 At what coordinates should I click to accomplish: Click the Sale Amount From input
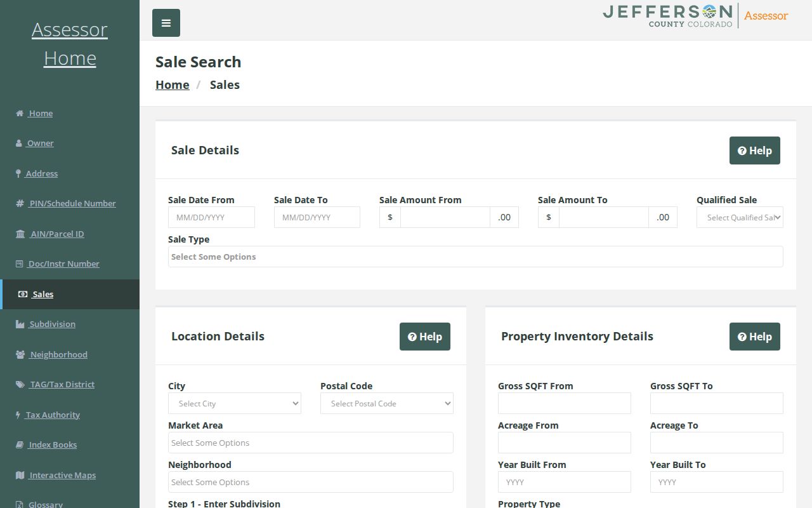tap(445, 217)
